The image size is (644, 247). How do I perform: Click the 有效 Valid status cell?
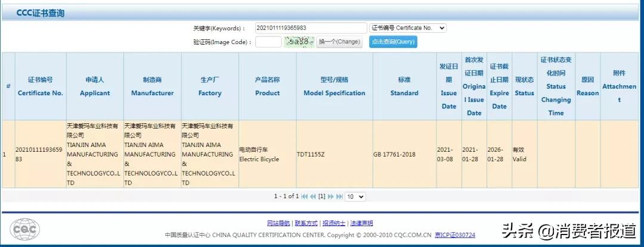[x=525, y=154]
